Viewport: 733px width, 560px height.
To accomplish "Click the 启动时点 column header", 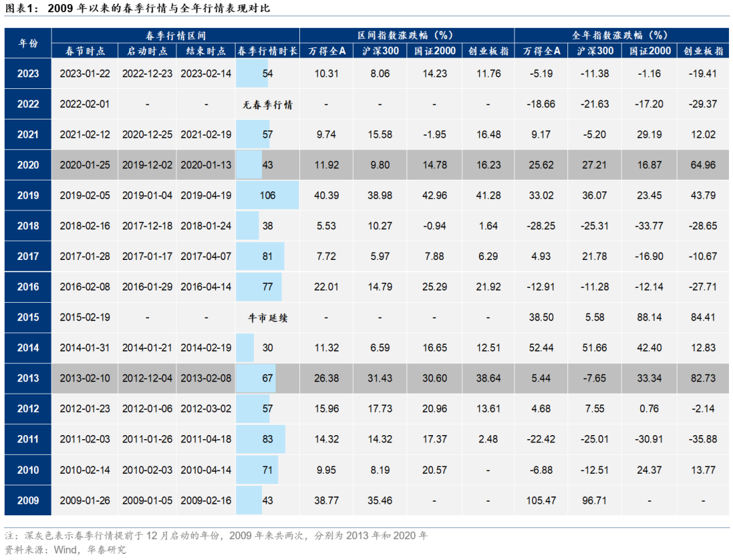I will click(x=147, y=51).
